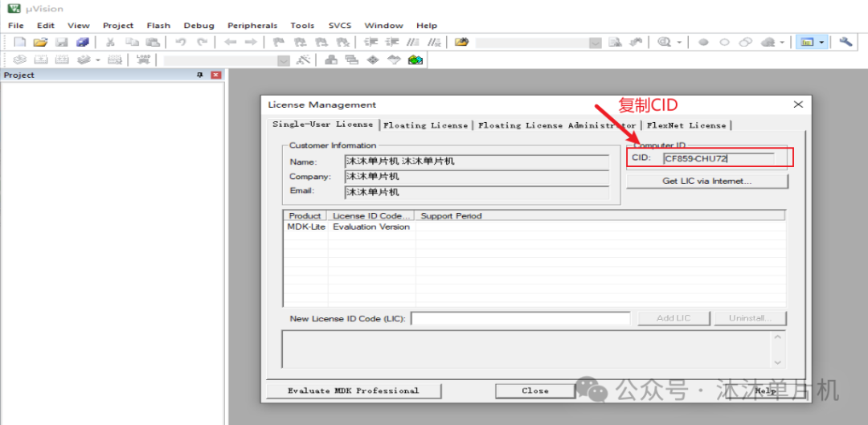
Task: Open a file with the folder icon
Action: [x=40, y=42]
